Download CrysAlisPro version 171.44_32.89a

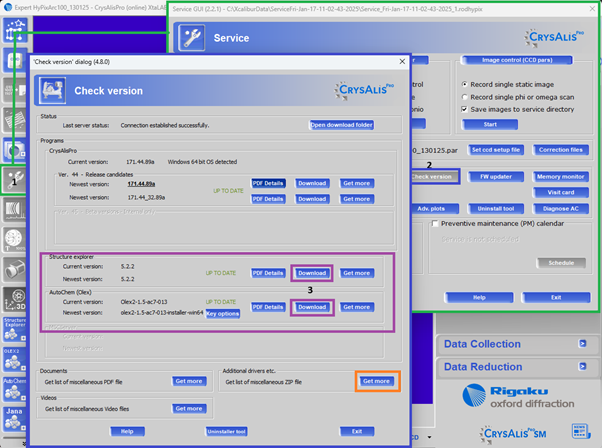tap(312, 199)
